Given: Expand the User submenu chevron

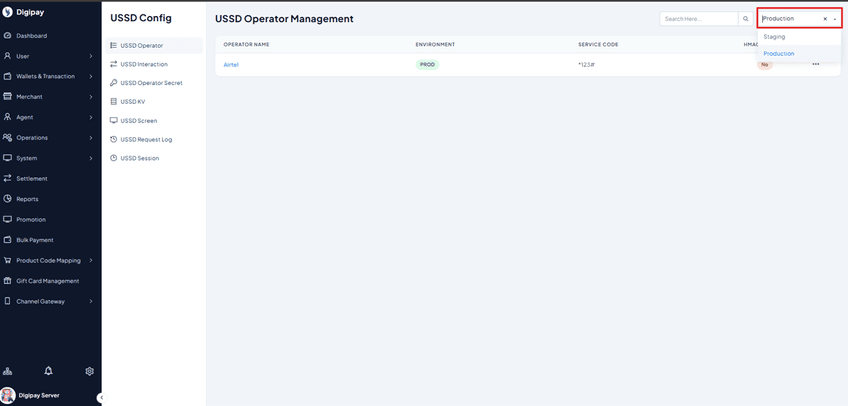Looking at the screenshot, I should (91, 56).
